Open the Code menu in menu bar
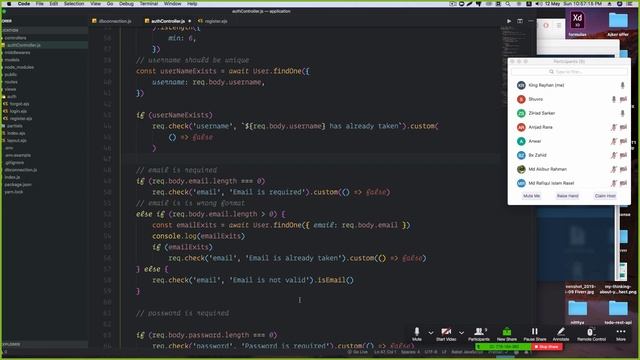Image resolution: width=640 pixels, height=360 pixels. pos(24,3)
